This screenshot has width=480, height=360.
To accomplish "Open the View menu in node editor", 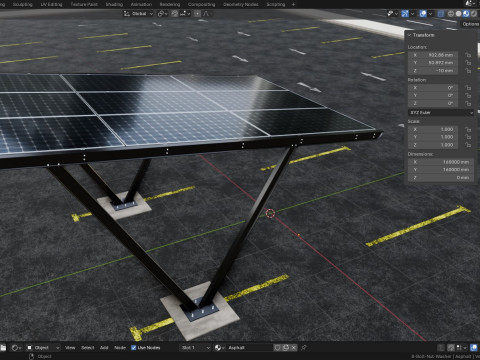I will click(70, 348).
